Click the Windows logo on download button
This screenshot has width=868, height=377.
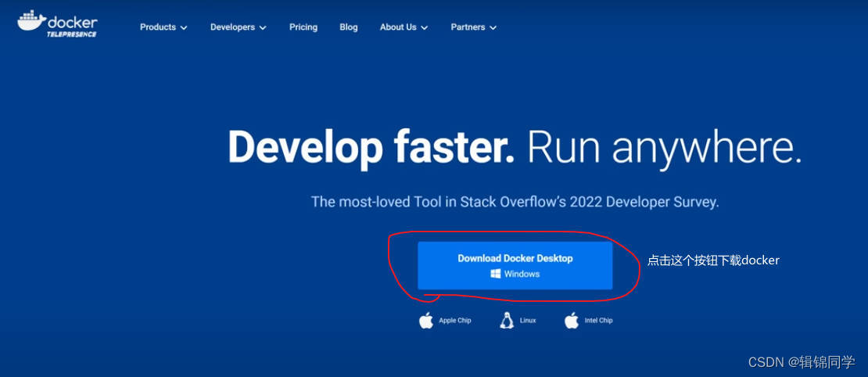(496, 274)
